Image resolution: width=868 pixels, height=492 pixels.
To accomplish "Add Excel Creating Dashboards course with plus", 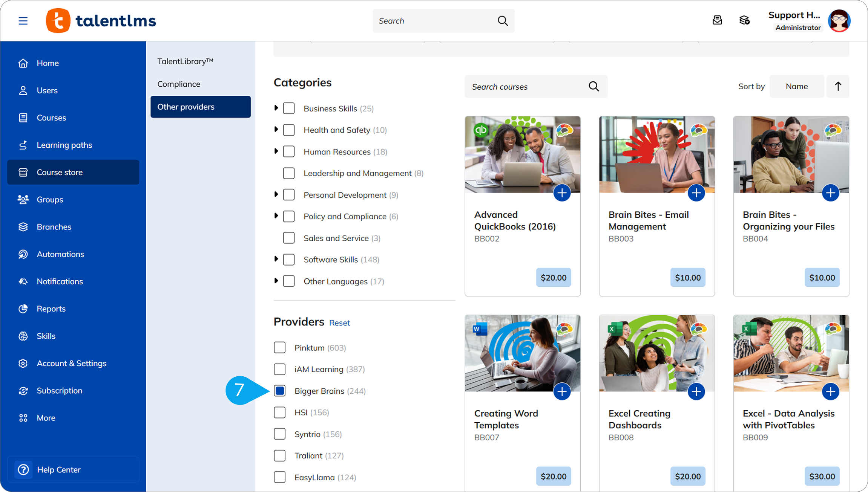I will tap(696, 392).
